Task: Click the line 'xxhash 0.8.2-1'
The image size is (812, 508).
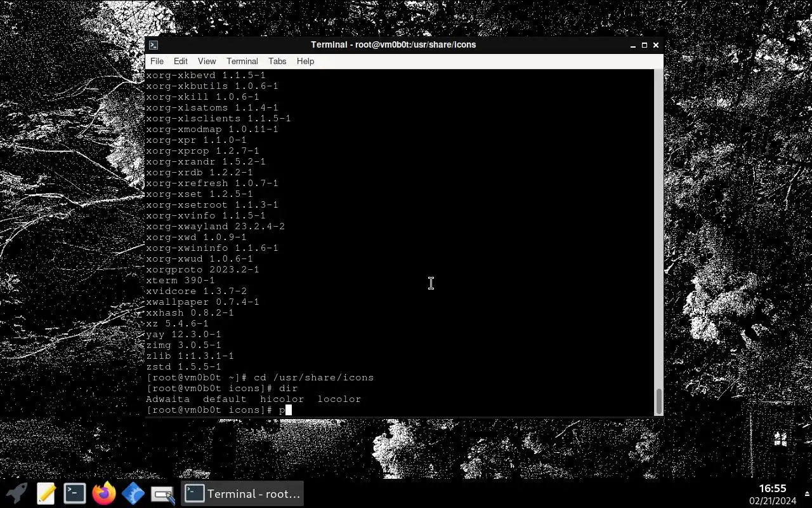Action: 190,312
